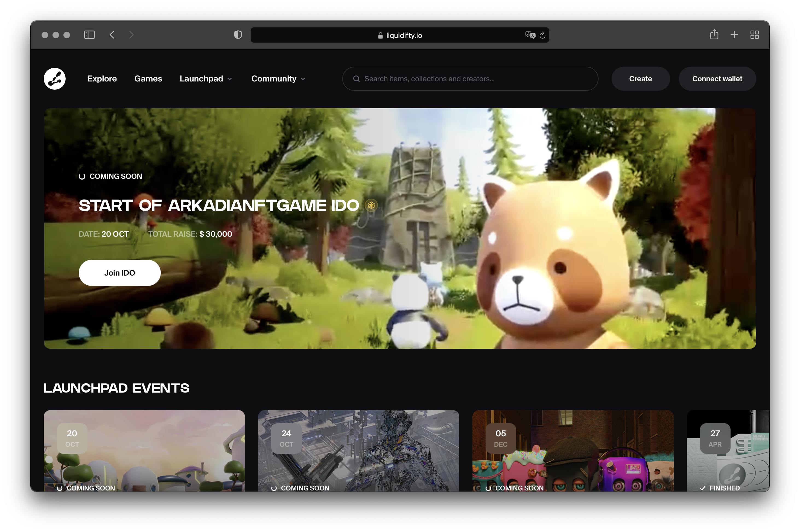Click the Create button

point(640,79)
